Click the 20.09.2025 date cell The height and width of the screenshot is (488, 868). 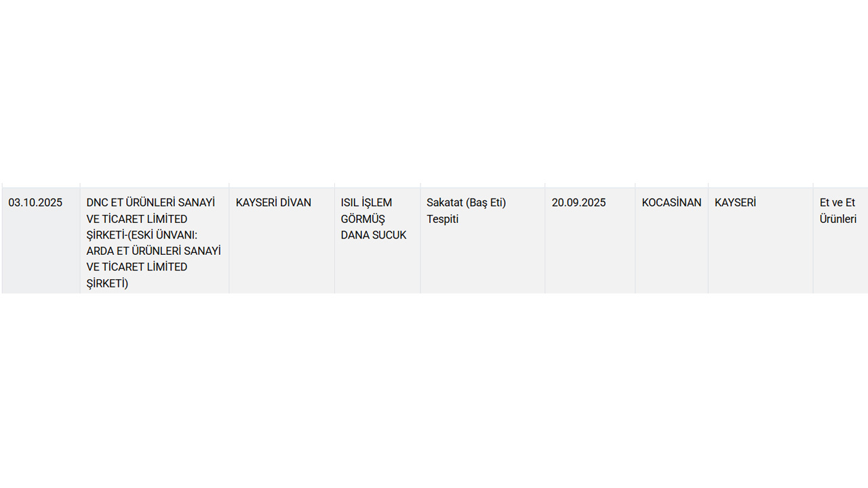578,203
